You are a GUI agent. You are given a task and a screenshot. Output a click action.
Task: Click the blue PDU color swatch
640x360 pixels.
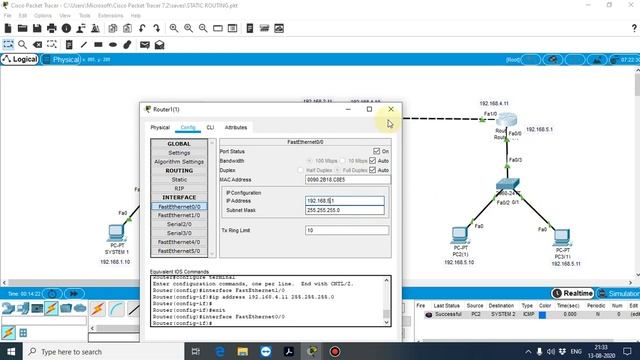542,315
